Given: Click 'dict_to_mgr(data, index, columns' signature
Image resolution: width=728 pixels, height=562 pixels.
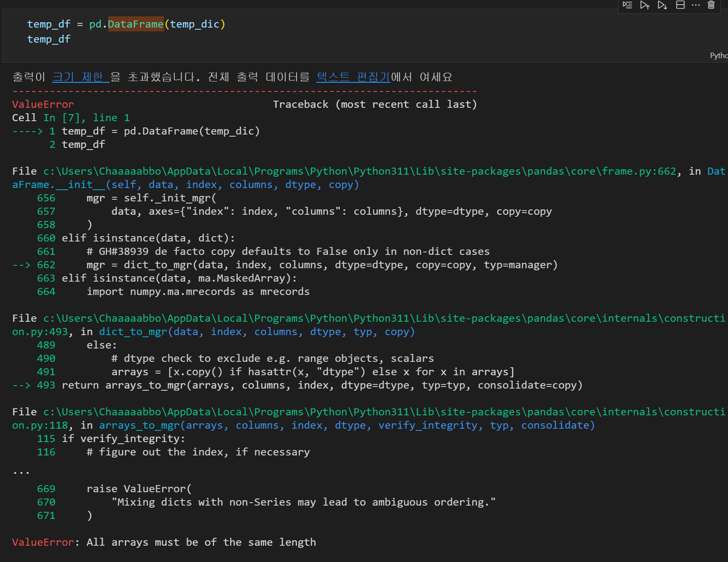Looking at the screenshot, I should click(257, 332).
